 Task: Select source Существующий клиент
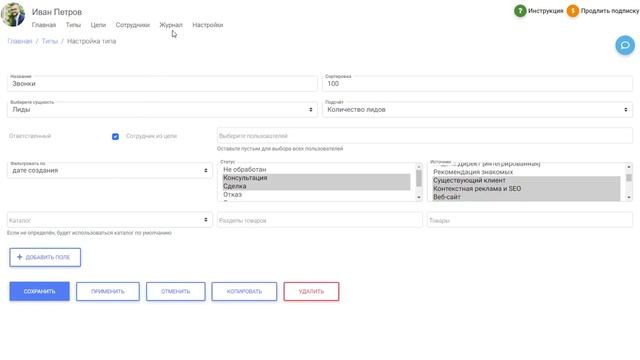[x=526, y=180]
